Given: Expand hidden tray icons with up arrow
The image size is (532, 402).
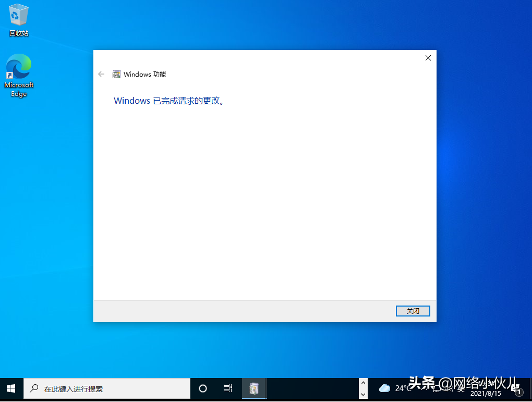Looking at the screenshot, I should [x=364, y=384].
